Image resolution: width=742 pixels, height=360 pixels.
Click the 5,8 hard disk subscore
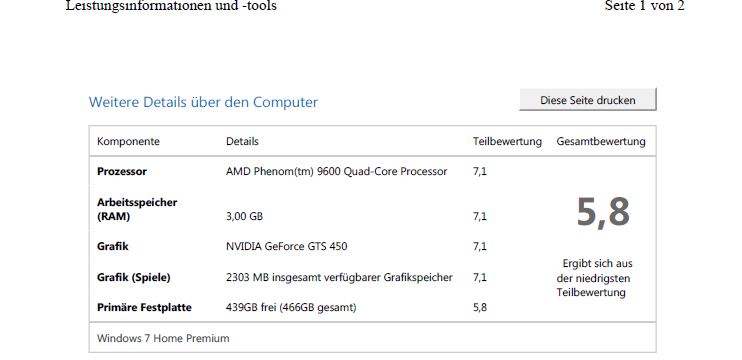480,307
